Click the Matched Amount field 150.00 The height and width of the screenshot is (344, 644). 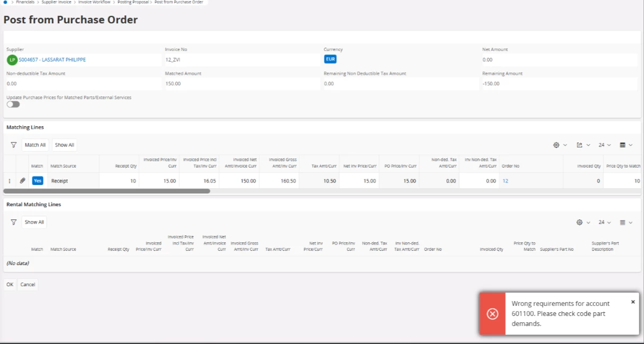pos(242,84)
